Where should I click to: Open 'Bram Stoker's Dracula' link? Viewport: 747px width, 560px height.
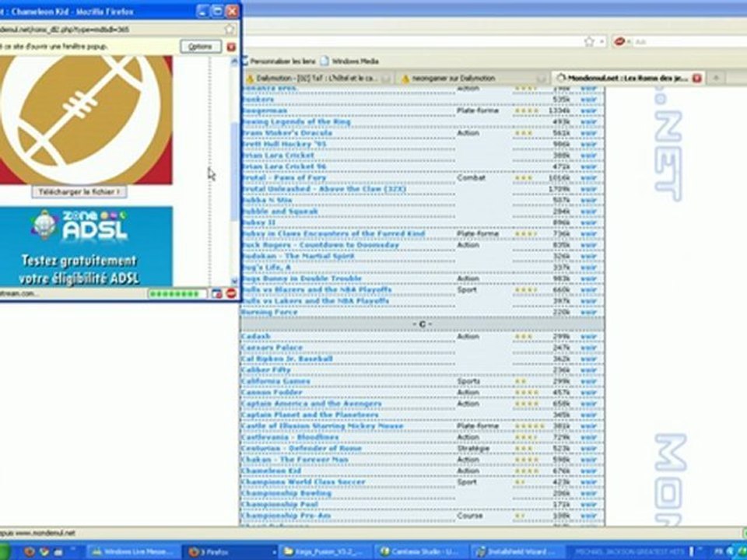coord(287,133)
